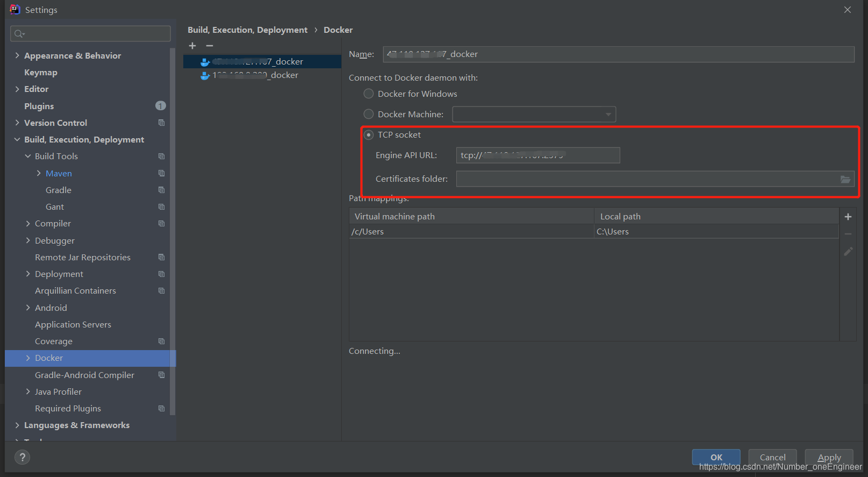Expand Maven node chevron

39,173
